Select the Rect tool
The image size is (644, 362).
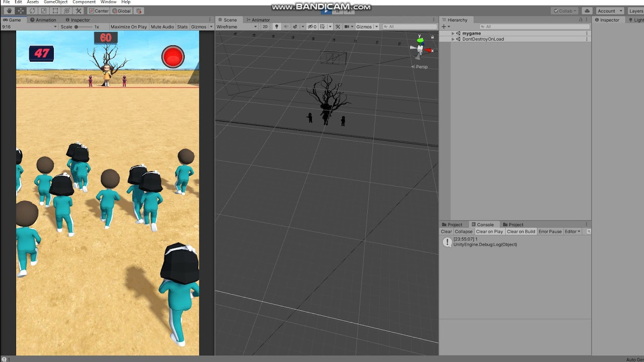click(55, 11)
